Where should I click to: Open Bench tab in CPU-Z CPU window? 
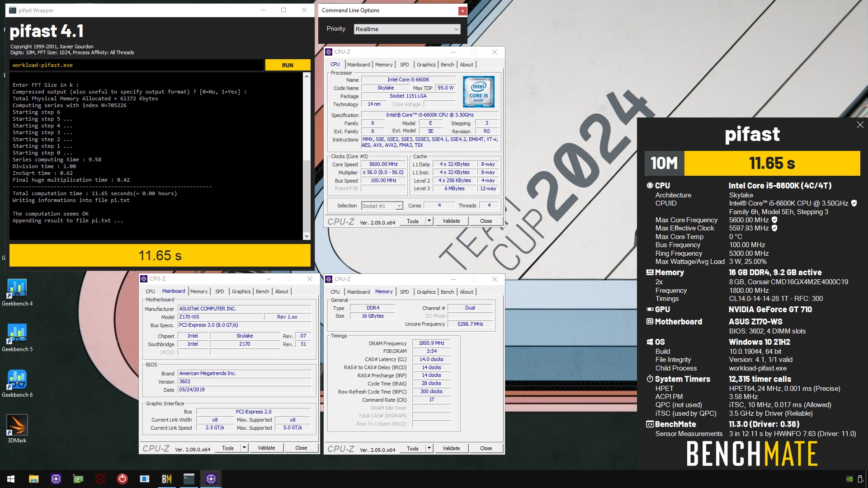coord(447,65)
